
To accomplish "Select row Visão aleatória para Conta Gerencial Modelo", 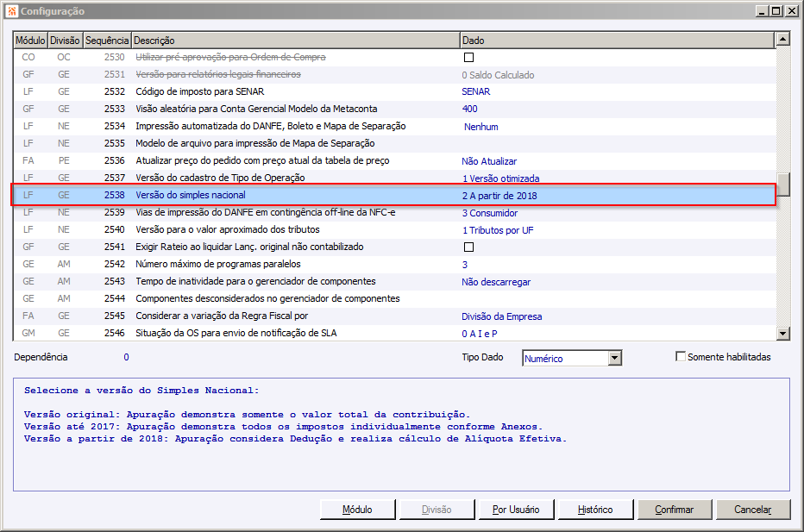I will [394, 110].
